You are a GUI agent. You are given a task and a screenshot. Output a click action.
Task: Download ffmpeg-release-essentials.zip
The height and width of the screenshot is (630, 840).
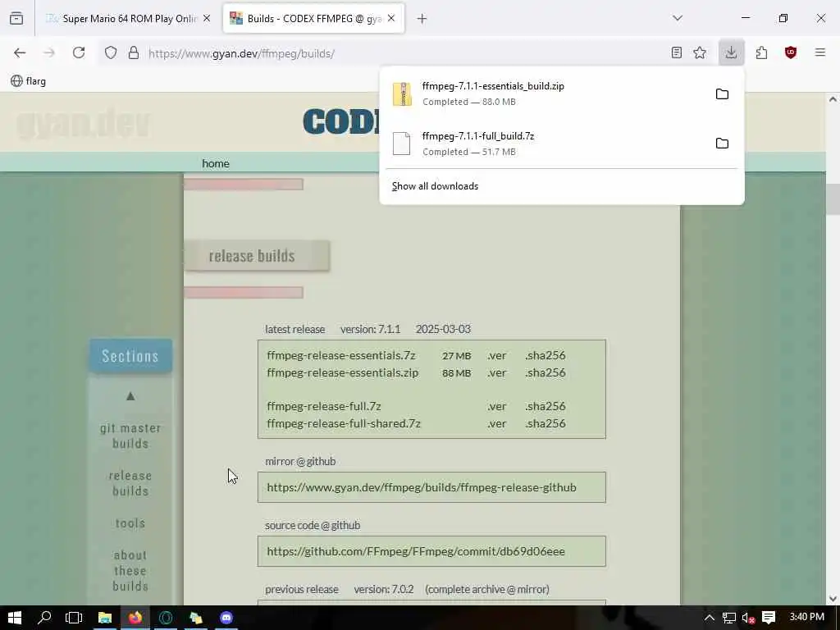tap(342, 372)
